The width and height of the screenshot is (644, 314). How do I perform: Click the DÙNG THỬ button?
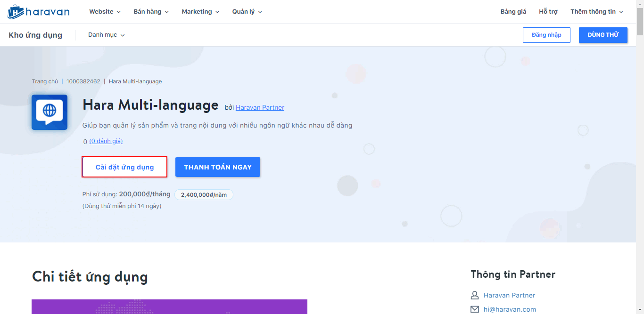pyautogui.click(x=603, y=35)
